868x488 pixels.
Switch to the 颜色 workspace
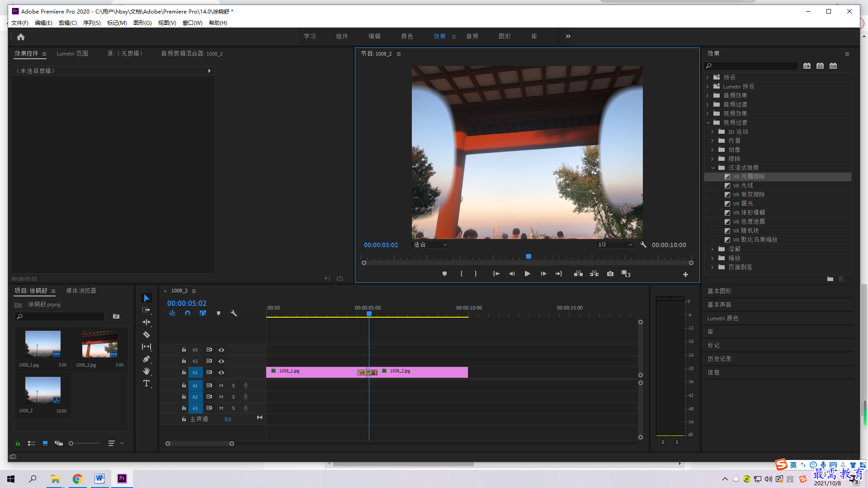(x=407, y=36)
